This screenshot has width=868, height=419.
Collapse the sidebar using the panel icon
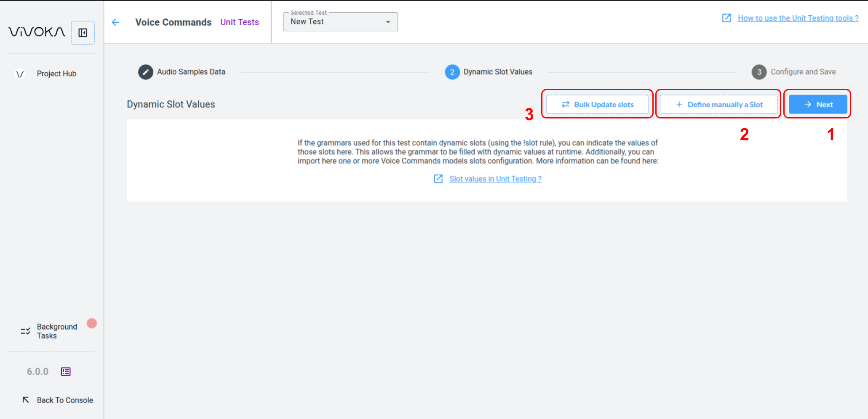coord(83,32)
